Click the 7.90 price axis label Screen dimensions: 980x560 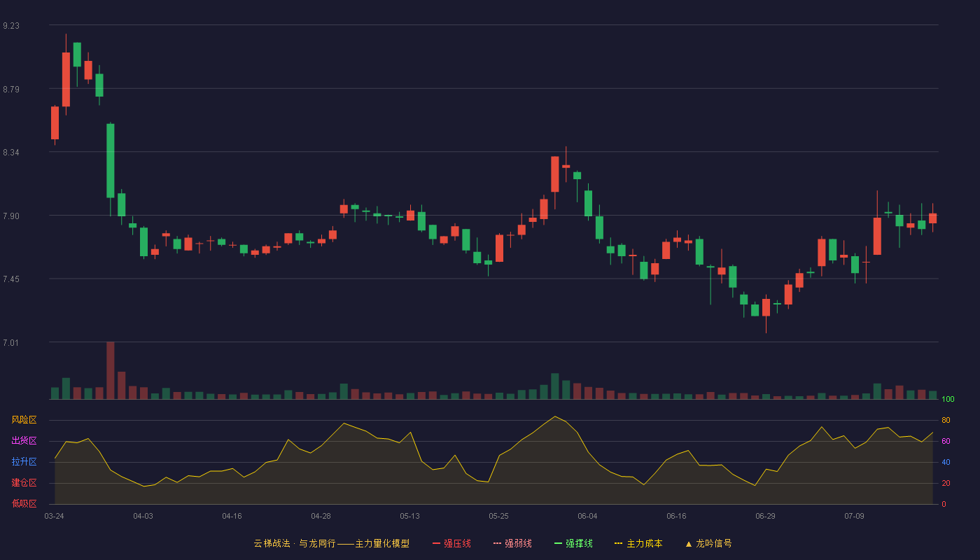[11, 216]
